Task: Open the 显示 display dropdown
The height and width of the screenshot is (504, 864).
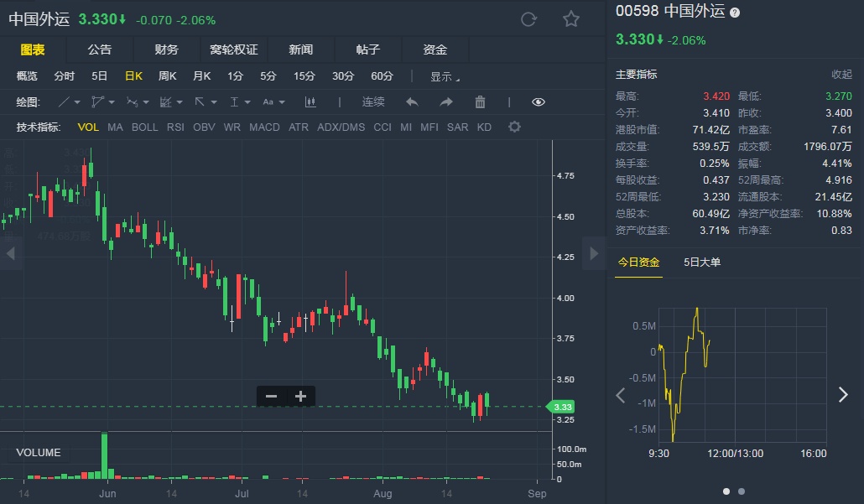Action: point(444,76)
